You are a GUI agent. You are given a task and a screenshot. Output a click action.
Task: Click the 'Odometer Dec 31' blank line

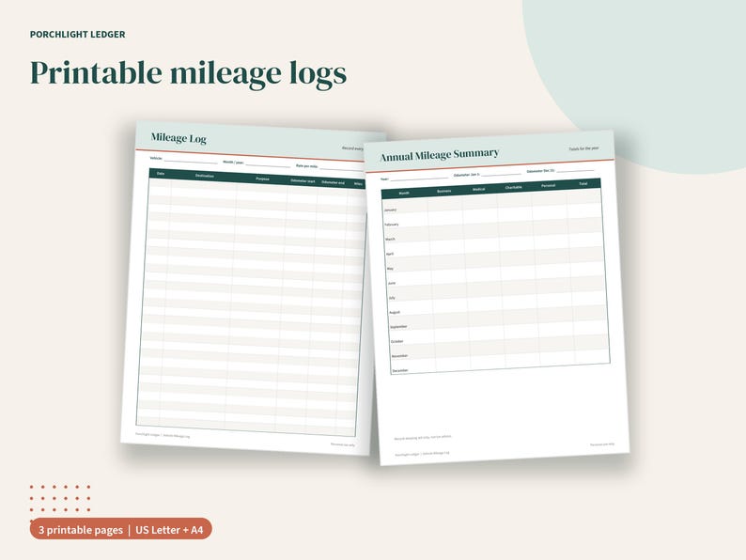point(575,170)
